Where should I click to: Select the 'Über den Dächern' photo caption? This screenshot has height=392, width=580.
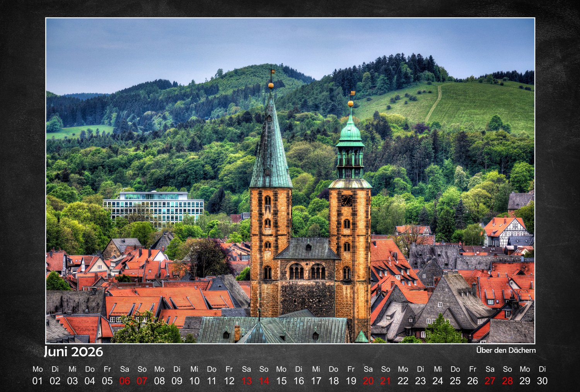coord(506,350)
